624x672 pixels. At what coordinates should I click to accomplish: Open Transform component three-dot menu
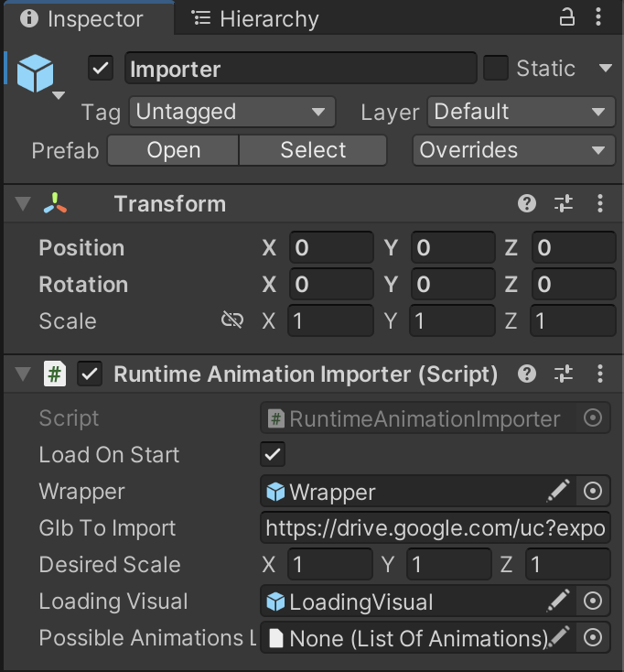[600, 203]
